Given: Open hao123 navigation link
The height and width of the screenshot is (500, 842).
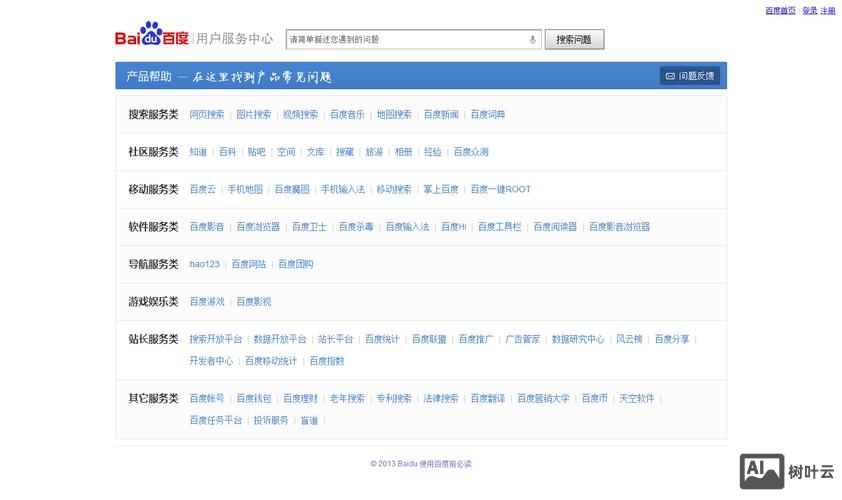Looking at the screenshot, I should click(x=205, y=264).
